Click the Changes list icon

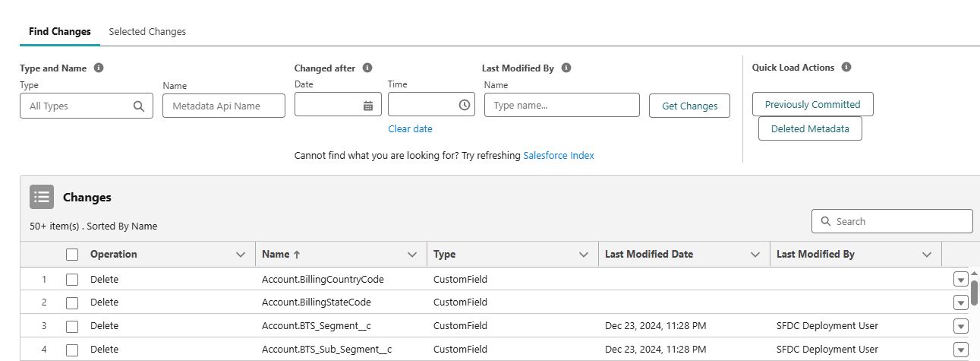[42, 197]
